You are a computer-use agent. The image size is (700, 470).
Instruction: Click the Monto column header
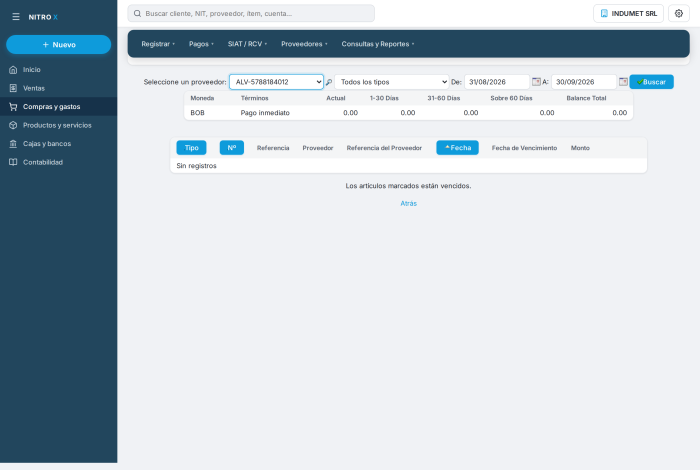pos(580,148)
